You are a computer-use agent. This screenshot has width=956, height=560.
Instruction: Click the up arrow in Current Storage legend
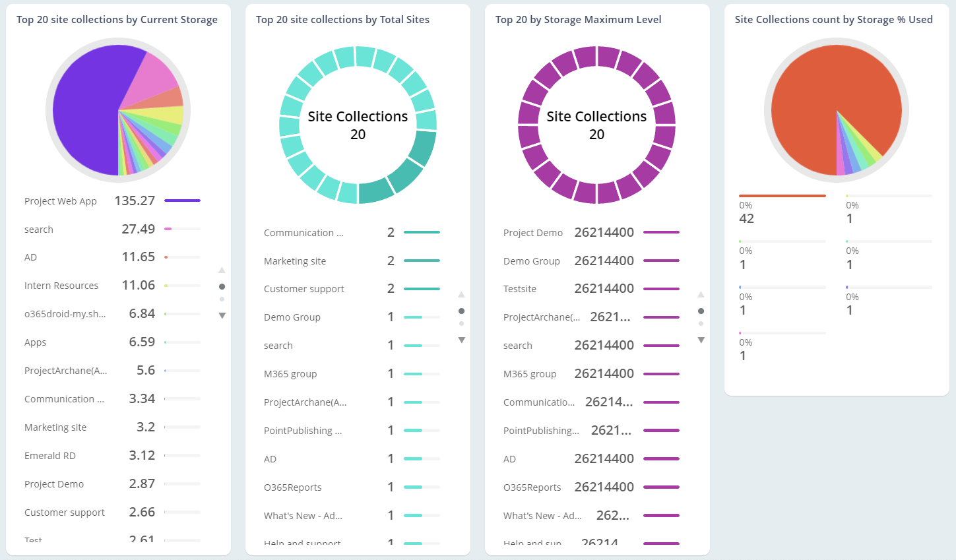pos(222,270)
